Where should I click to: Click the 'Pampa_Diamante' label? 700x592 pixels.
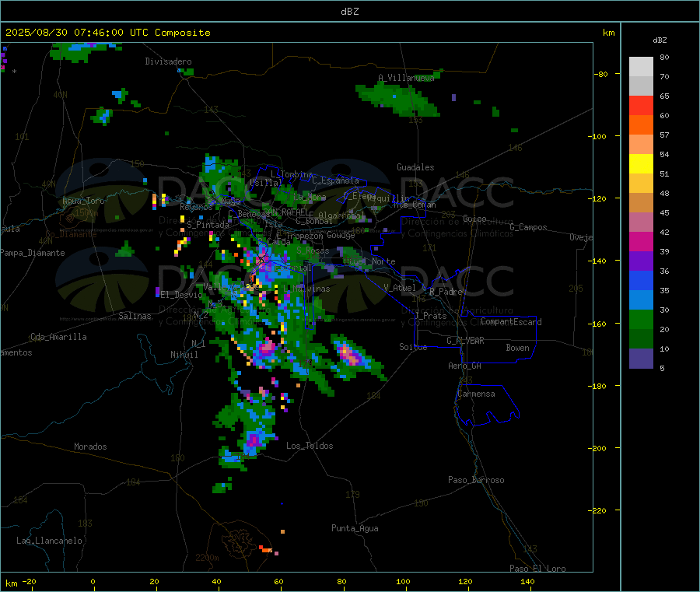pyautogui.click(x=33, y=253)
